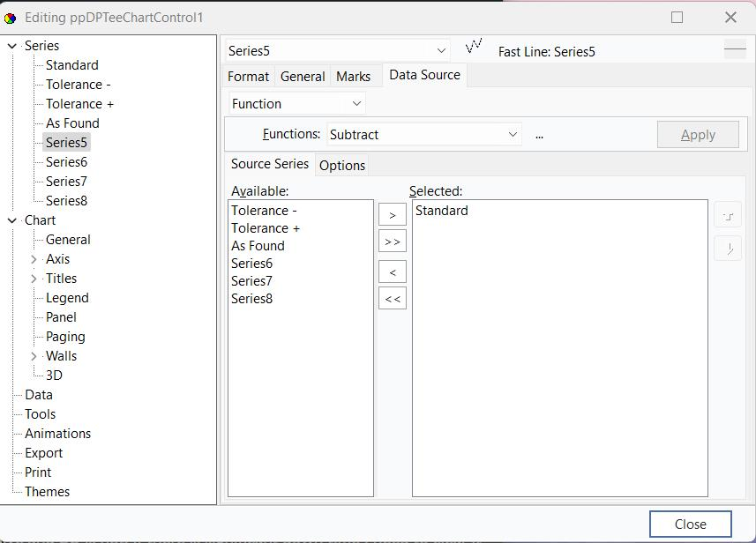Open the Function data source dropdown
The image size is (756, 543).
pos(356,103)
